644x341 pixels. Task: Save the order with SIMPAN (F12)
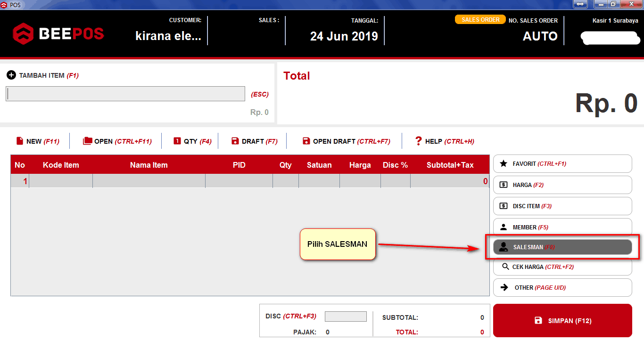pos(562,320)
